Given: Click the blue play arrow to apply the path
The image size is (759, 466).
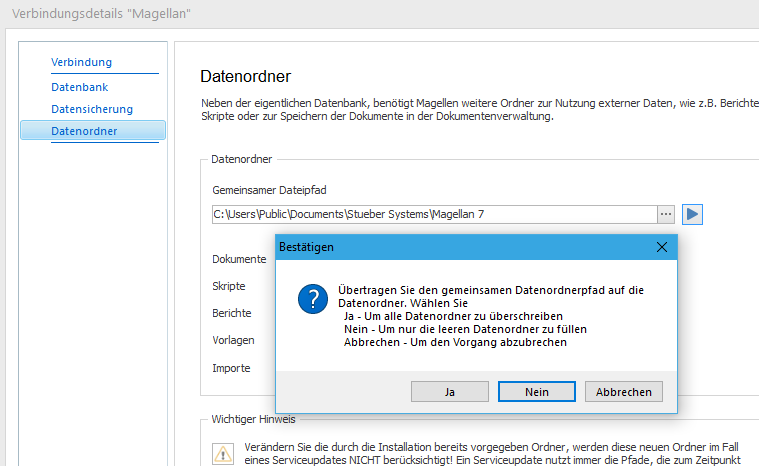Looking at the screenshot, I should 692,214.
